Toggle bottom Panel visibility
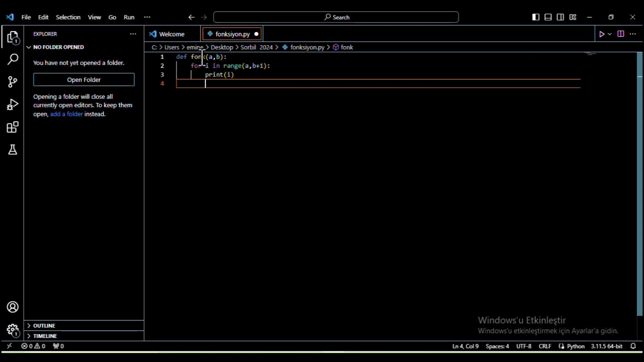 [548, 17]
